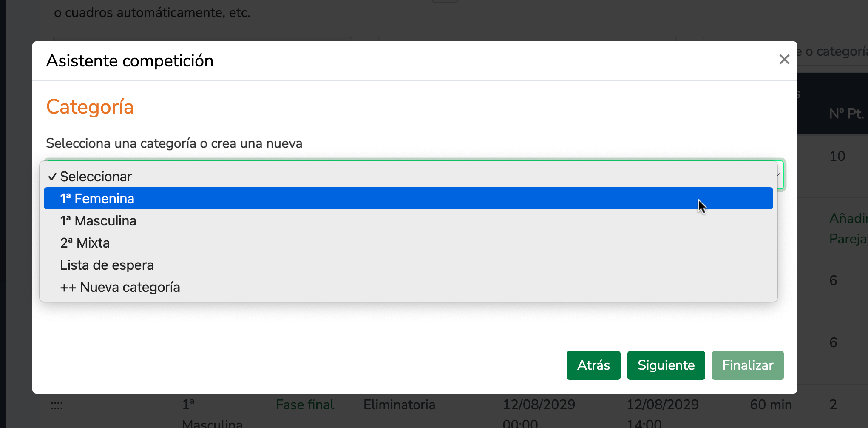
Task: Choose 'Lista de espera' option
Action: (x=107, y=265)
